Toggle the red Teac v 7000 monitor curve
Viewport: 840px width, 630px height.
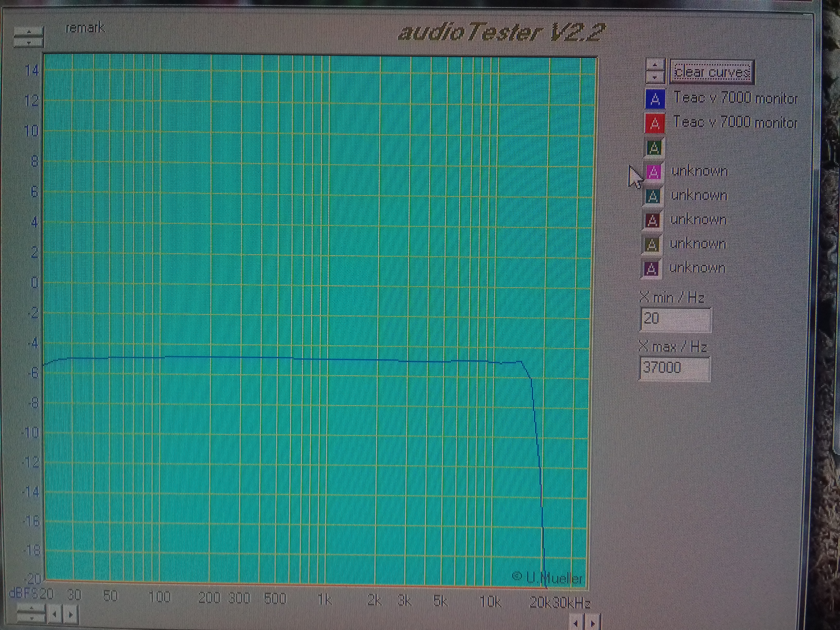(x=655, y=124)
